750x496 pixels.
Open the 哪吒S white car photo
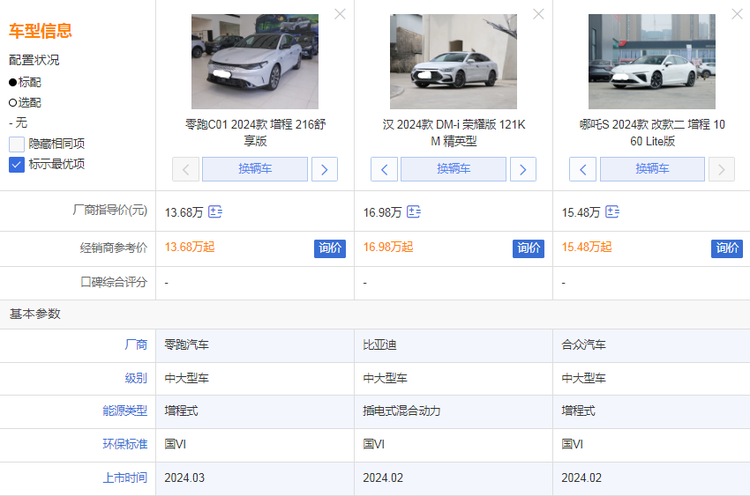651,62
